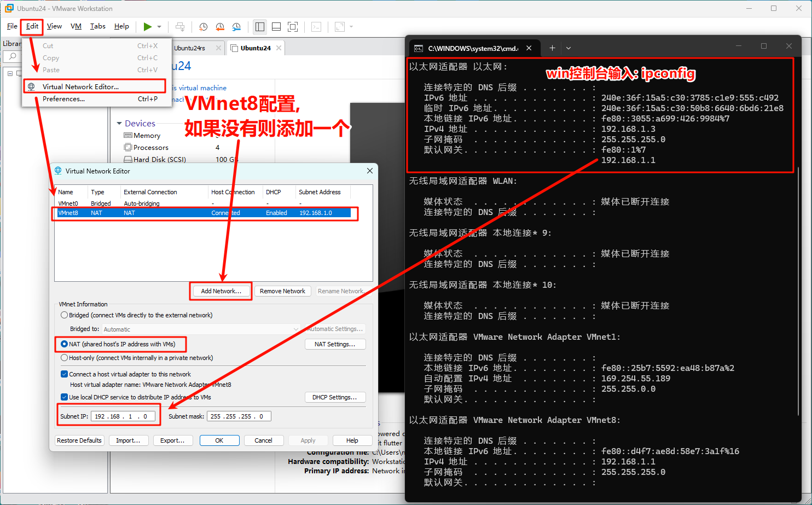Click Cancel in Virtual Network Editor
The width and height of the screenshot is (812, 505).
pyautogui.click(x=263, y=440)
